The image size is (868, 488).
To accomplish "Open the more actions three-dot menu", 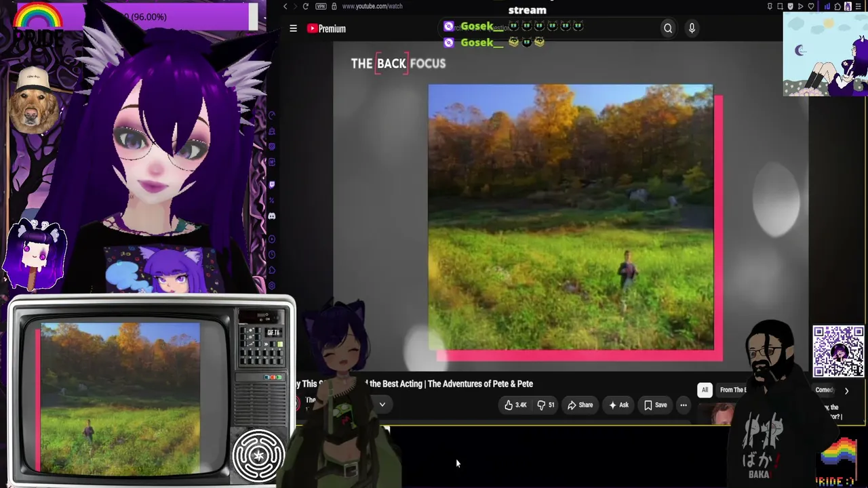I will 684,405.
